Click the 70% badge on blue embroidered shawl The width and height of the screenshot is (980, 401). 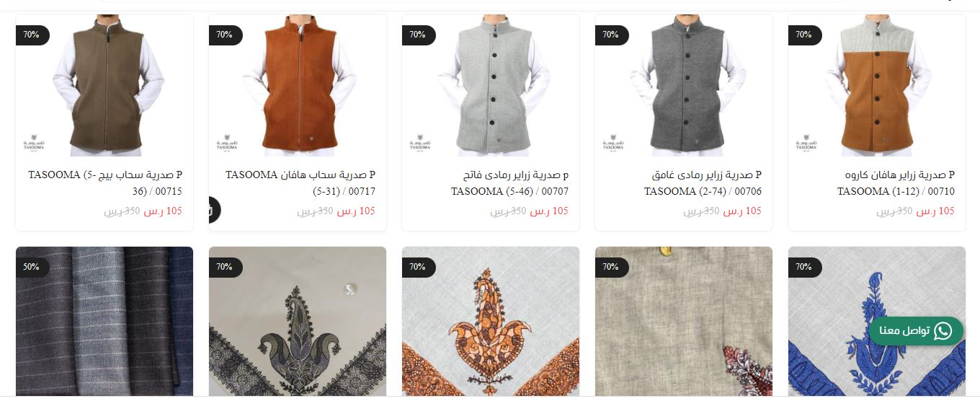(804, 267)
